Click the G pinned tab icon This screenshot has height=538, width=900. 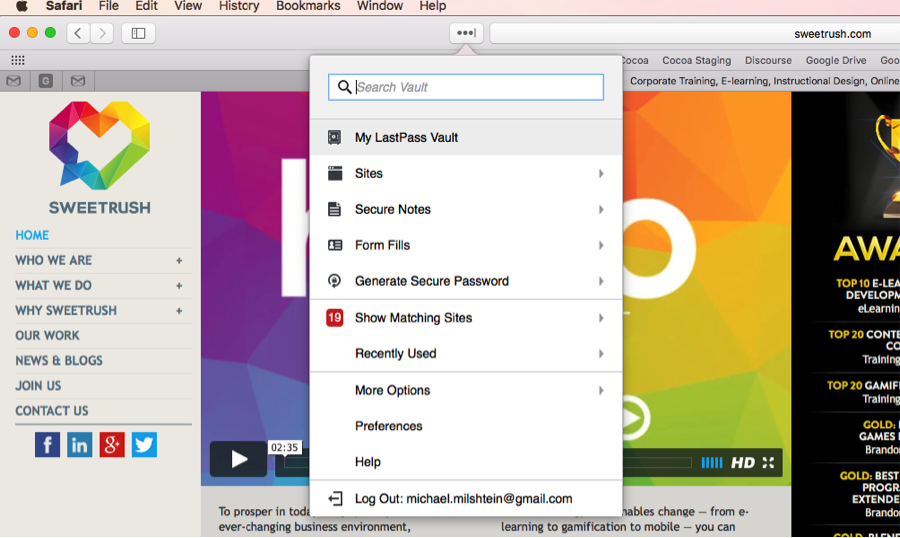(46, 81)
